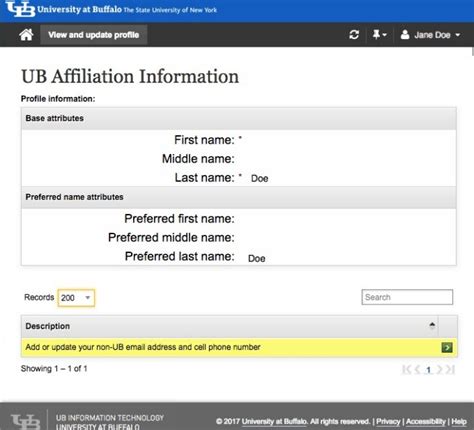Click the UB Affiliation Information heading
This screenshot has width=474, height=430.
point(130,76)
